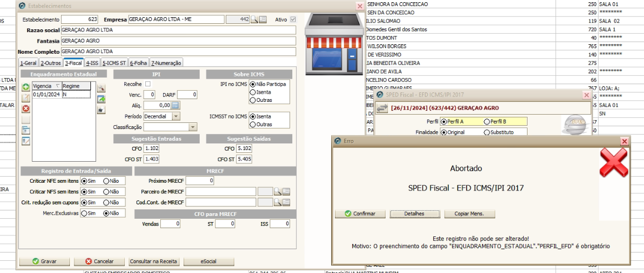Toggle the Ativo checkbox

(x=293, y=19)
